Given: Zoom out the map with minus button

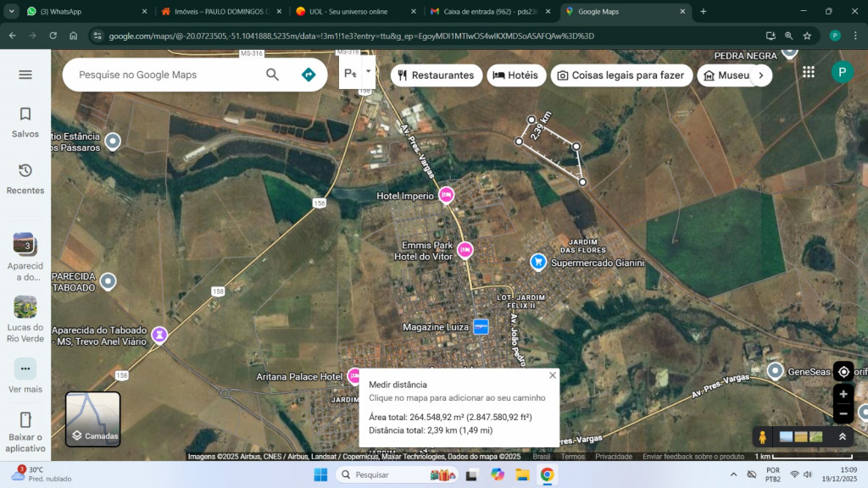Looking at the screenshot, I should click(843, 413).
